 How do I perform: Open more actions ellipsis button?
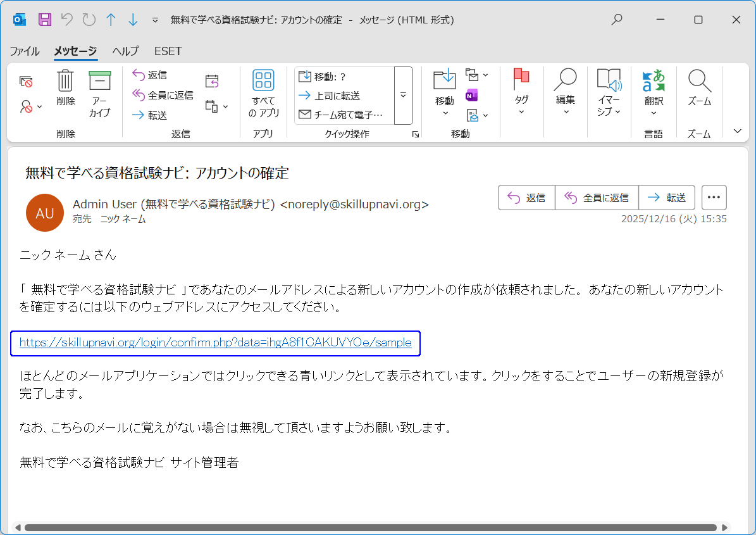[714, 198]
